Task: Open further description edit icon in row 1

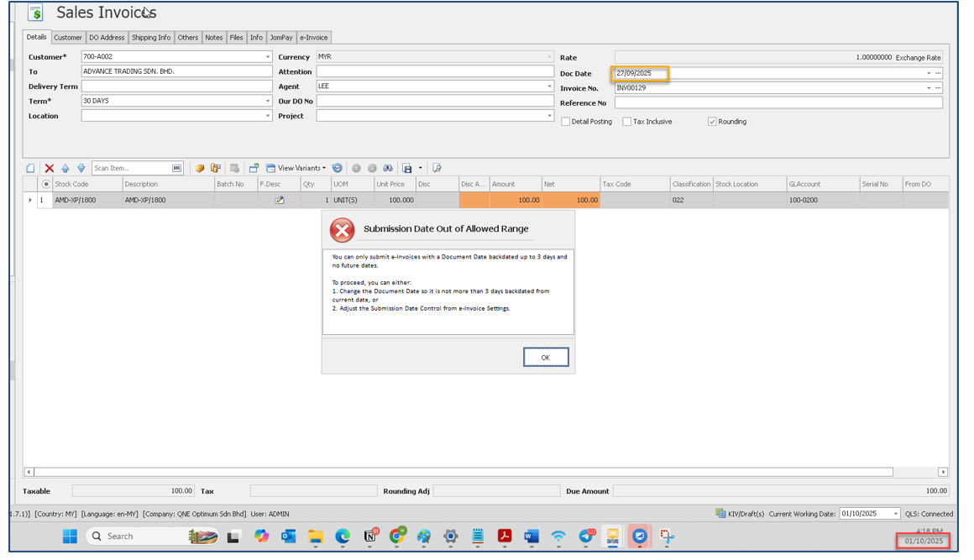Action: (x=280, y=200)
